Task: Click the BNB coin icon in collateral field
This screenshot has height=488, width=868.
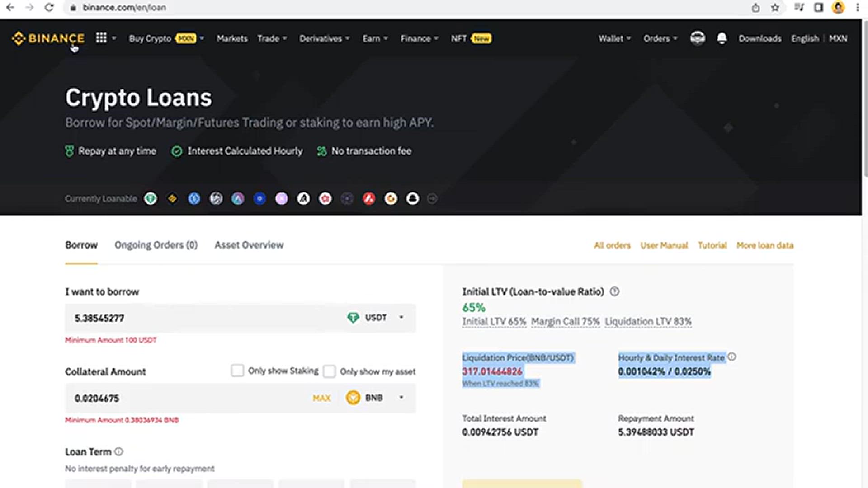Action: [353, 398]
